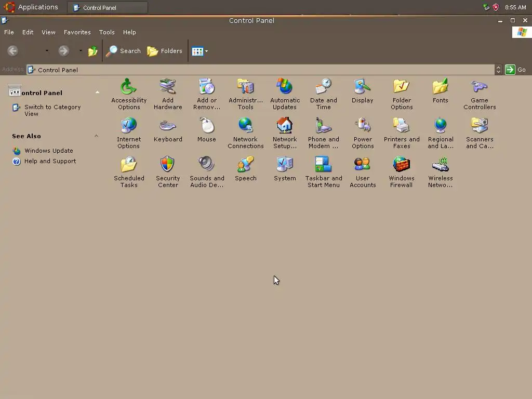Click the Control Panel window title icon

click(4, 20)
